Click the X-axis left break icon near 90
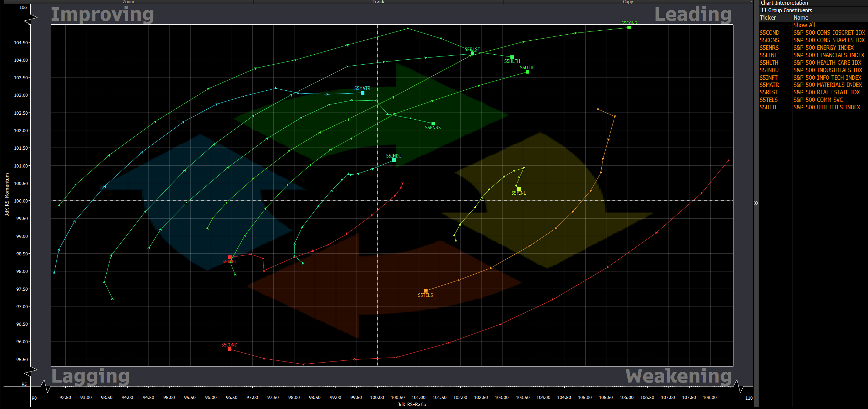Screen dimensions: 868x409 point(45,386)
